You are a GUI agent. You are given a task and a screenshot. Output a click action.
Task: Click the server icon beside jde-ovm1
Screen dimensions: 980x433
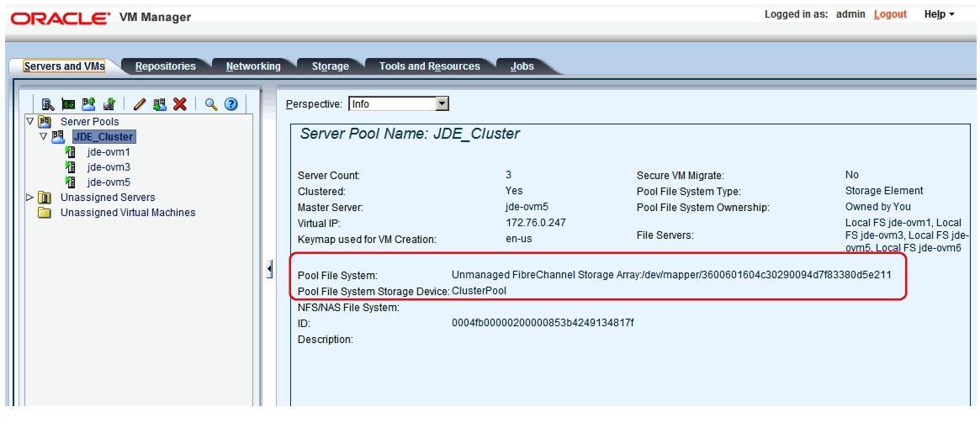click(x=71, y=151)
